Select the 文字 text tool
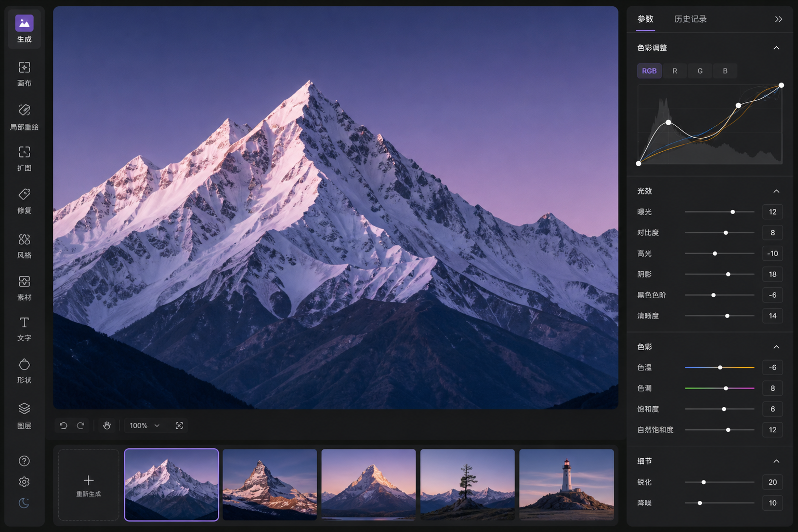The width and height of the screenshot is (798, 532). pos(24,329)
